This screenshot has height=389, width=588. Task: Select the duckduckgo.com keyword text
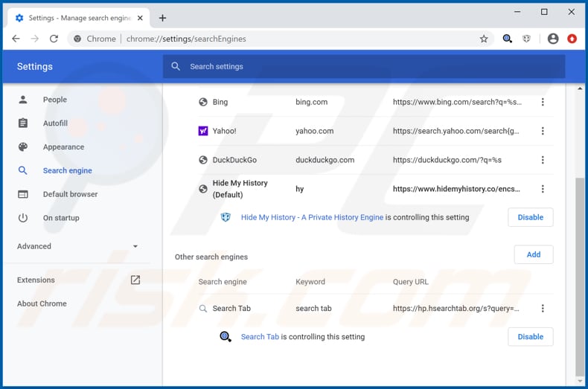(x=325, y=160)
